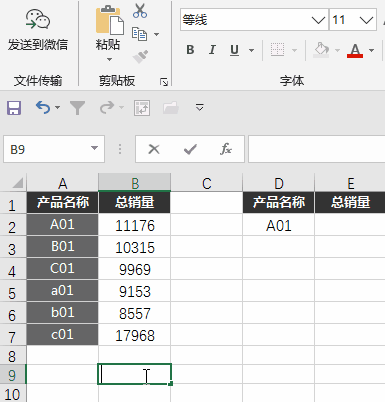Viewport: 385px width, 402px height.
Task: Click cell D2 containing A01
Action: [279, 225]
